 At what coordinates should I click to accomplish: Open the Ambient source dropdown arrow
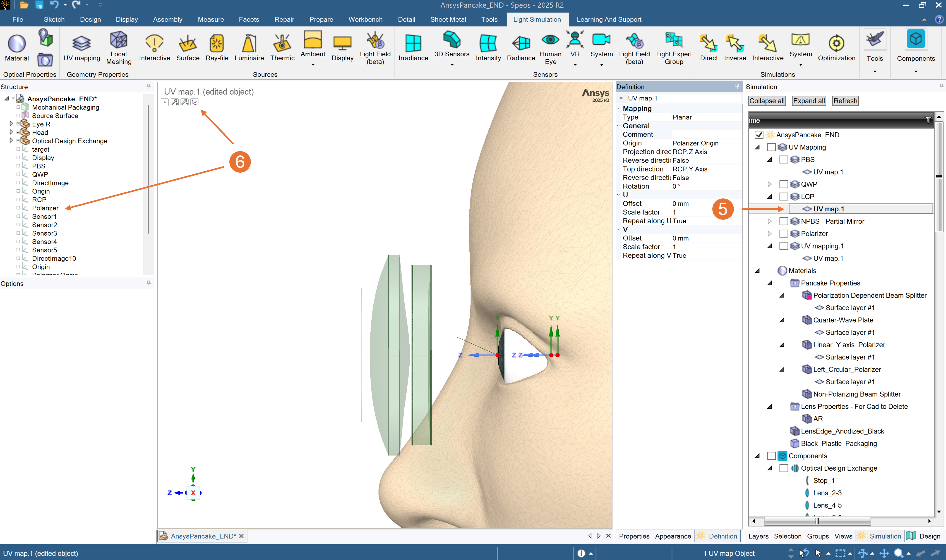click(x=313, y=65)
